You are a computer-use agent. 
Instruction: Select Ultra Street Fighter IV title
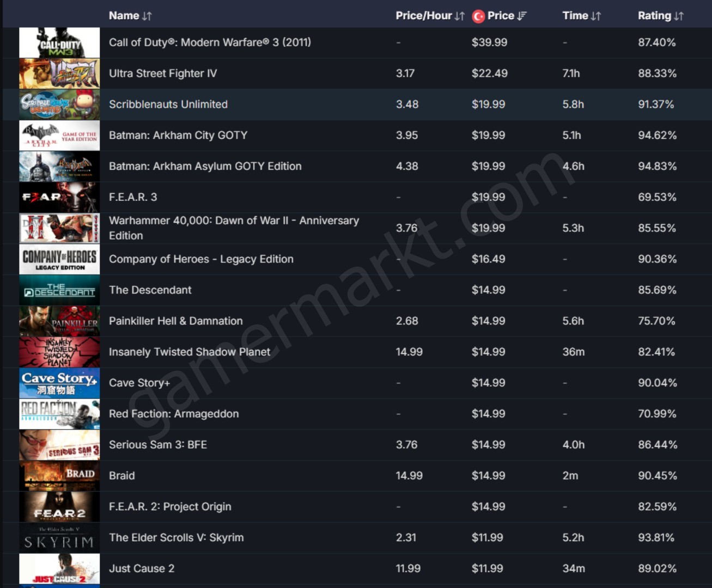163,73
